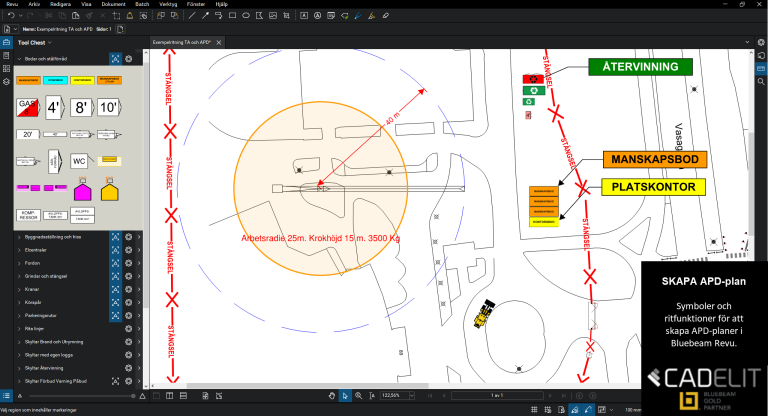The height and width of the screenshot is (416, 768).
Task: Close the Exempelritning TA och APD tab
Action: 218,43
